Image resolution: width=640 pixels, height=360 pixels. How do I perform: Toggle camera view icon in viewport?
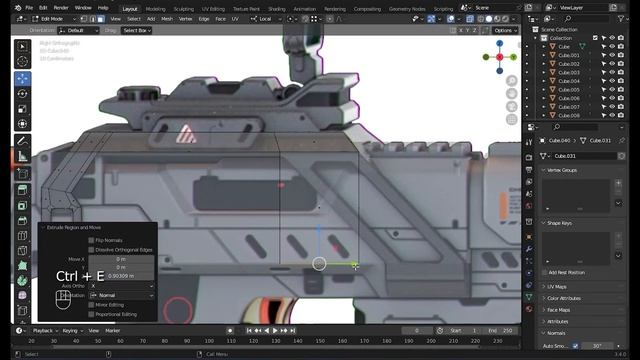tap(511, 107)
